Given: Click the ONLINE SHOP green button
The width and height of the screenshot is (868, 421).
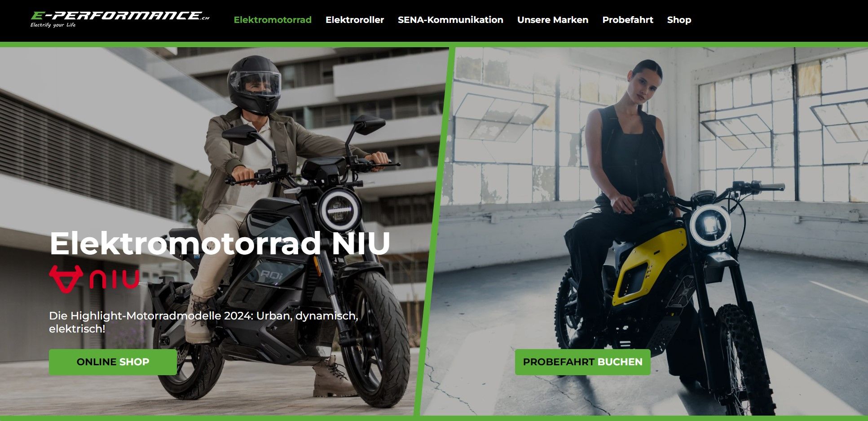Looking at the screenshot, I should pos(113,362).
